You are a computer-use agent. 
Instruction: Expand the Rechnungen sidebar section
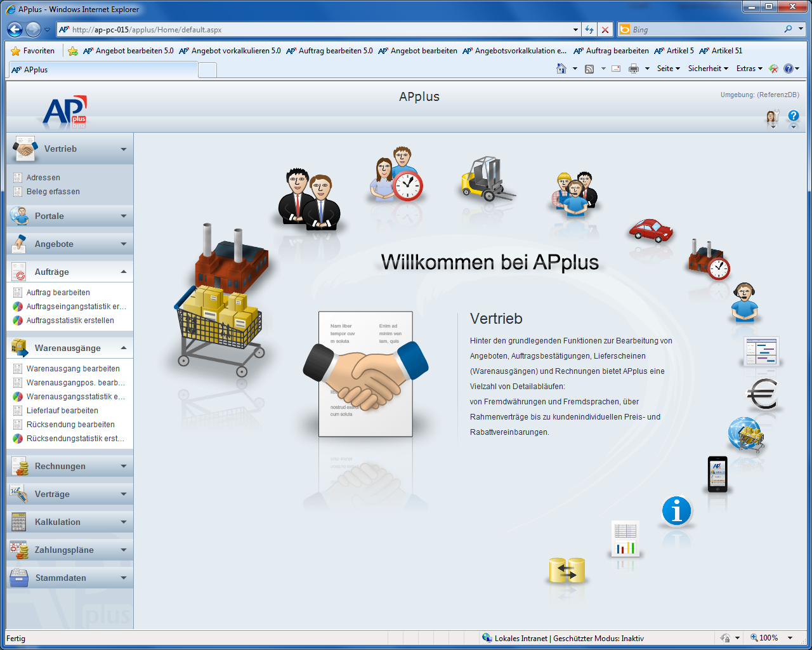[123, 466]
